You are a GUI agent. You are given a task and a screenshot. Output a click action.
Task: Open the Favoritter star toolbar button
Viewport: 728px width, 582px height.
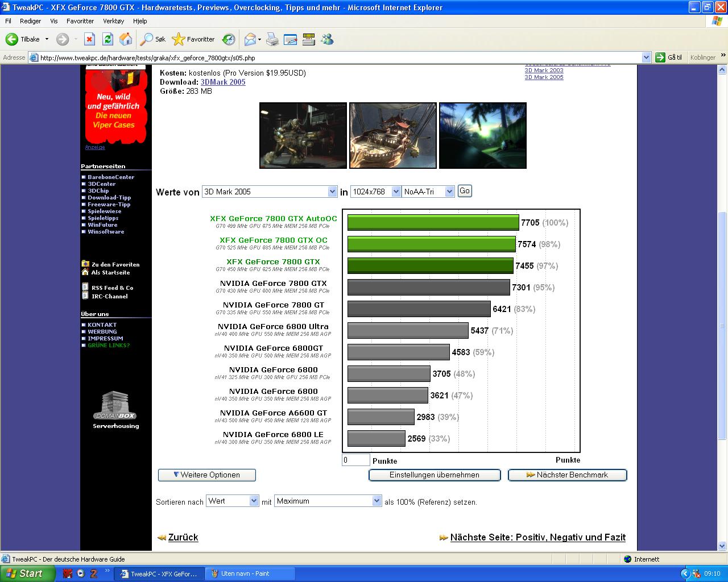pos(193,39)
